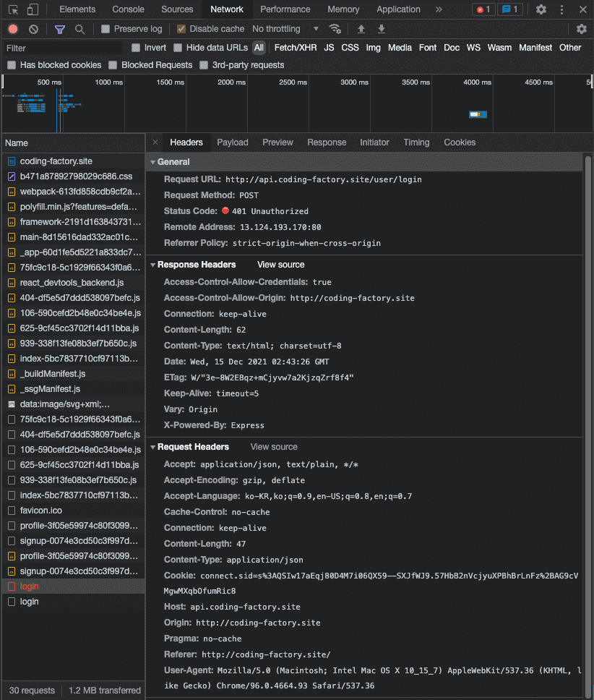Image resolution: width=594 pixels, height=700 pixels.
Task: Open the issues message badge
Action: pyautogui.click(x=510, y=9)
